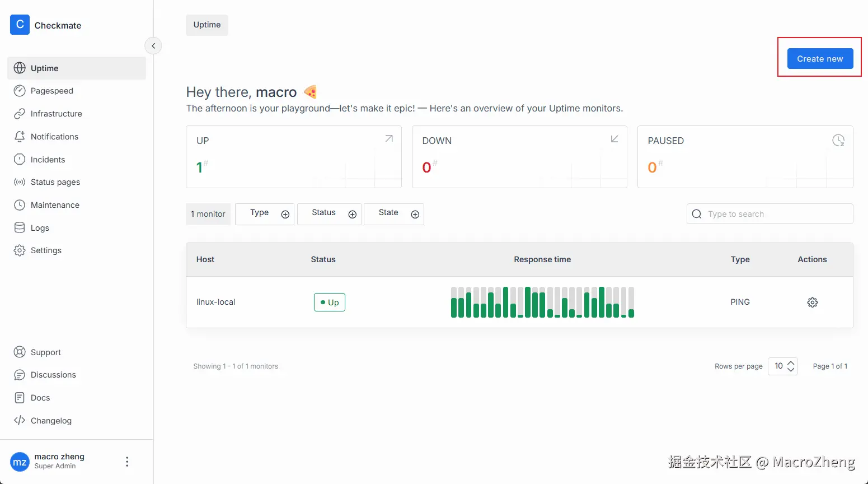Viewport: 868px width, 484px height.
Task: Click the Type to search field
Action: pyautogui.click(x=775, y=214)
